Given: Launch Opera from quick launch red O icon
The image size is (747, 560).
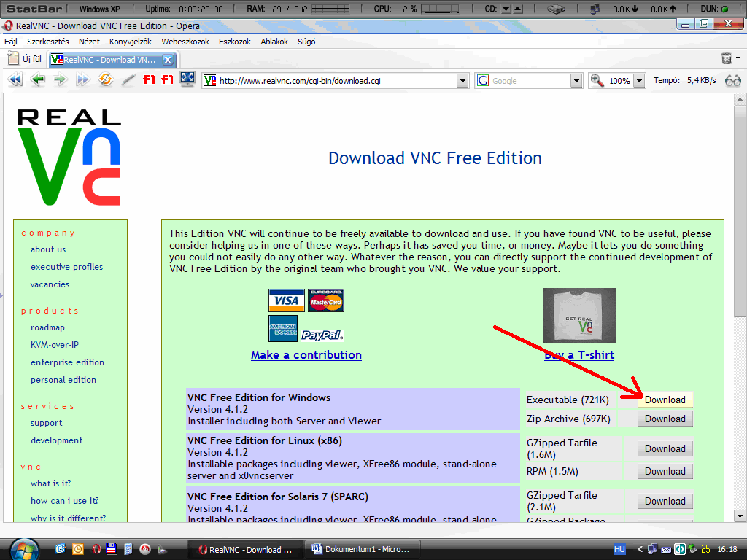Looking at the screenshot, I should (96, 549).
